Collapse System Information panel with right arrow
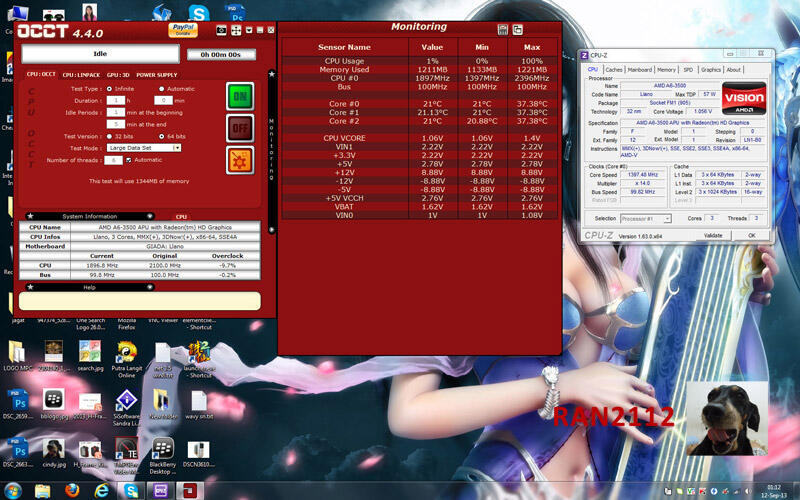Screen dimensions: 800x500 [x=150, y=216]
